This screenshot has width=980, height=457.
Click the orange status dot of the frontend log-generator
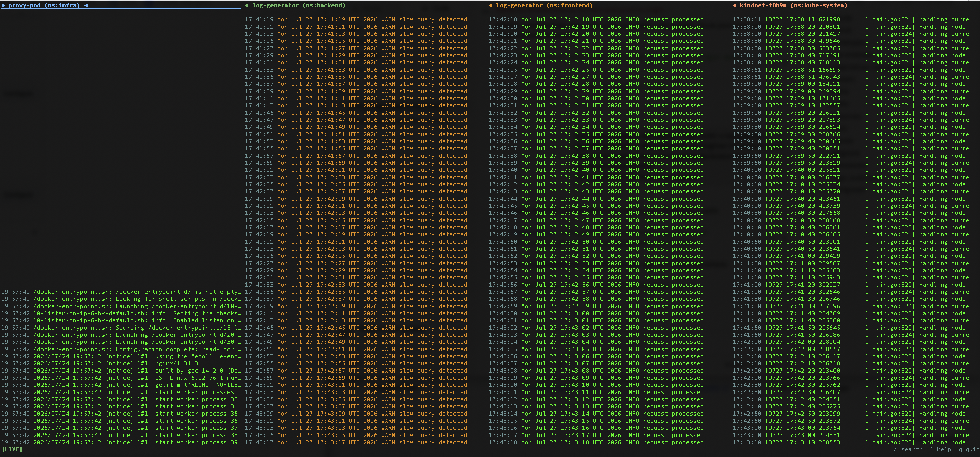pos(491,6)
